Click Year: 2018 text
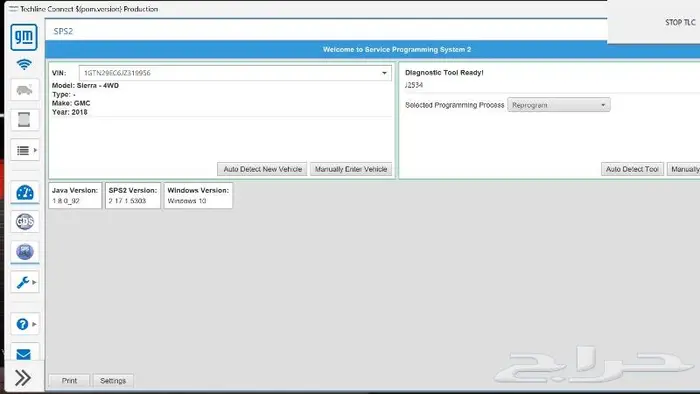Image resolution: width=700 pixels, height=394 pixels. click(70, 112)
